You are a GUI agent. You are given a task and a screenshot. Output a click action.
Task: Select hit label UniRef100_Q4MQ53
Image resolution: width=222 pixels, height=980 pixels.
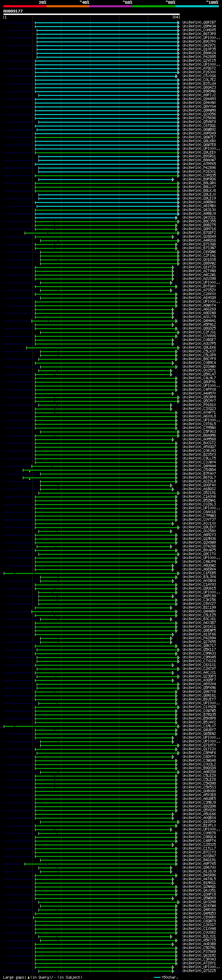199,913
